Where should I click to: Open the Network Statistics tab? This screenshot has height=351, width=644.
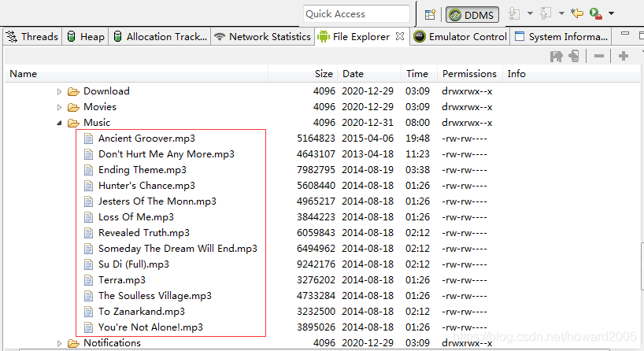(262, 36)
